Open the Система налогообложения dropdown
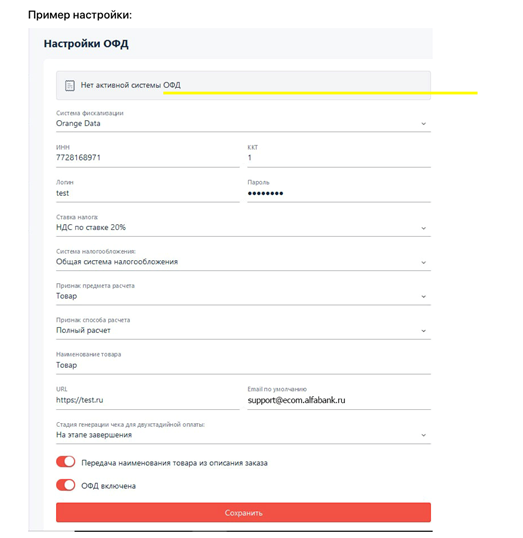This screenshot has height=538, width=523. (243, 259)
